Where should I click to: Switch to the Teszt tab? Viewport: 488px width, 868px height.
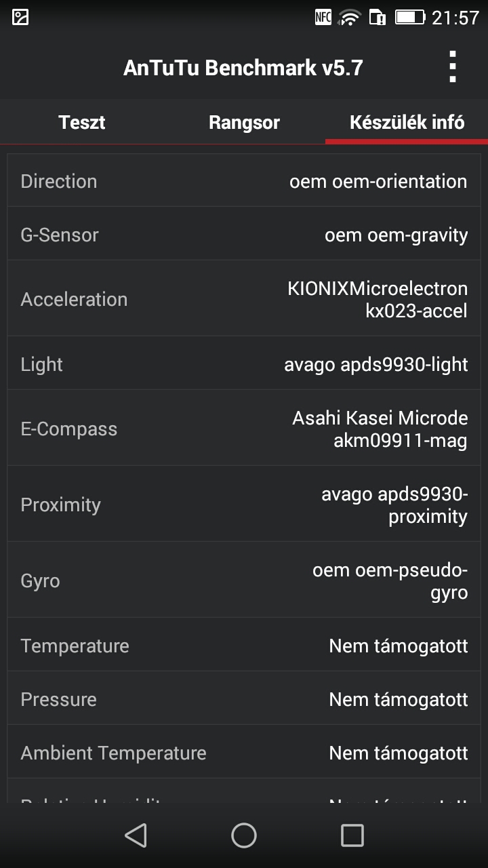[82, 123]
